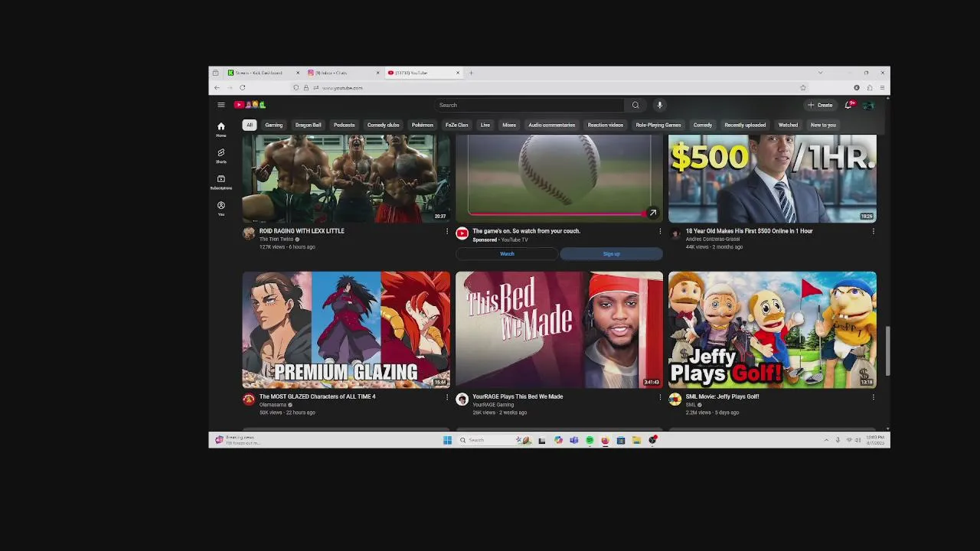
Task: Open more options for ROID RAGING video
Action: (x=447, y=231)
